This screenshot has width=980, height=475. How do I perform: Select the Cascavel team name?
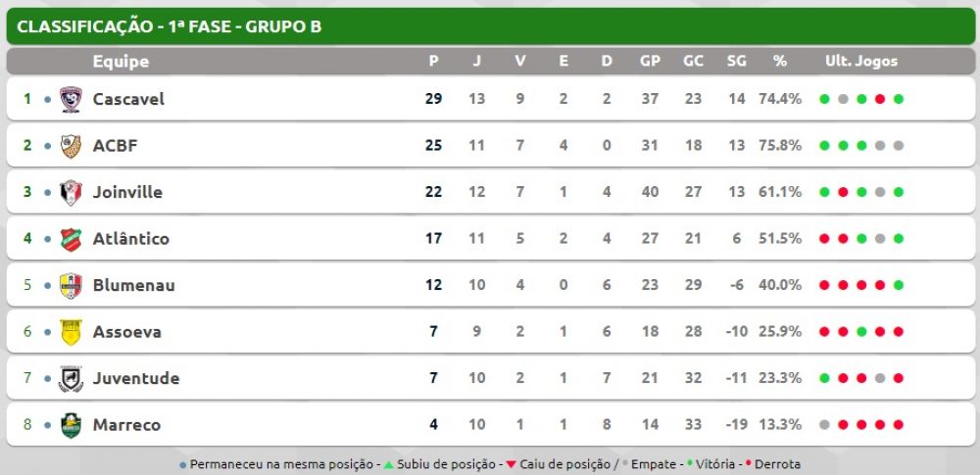[x=128, y=99]
